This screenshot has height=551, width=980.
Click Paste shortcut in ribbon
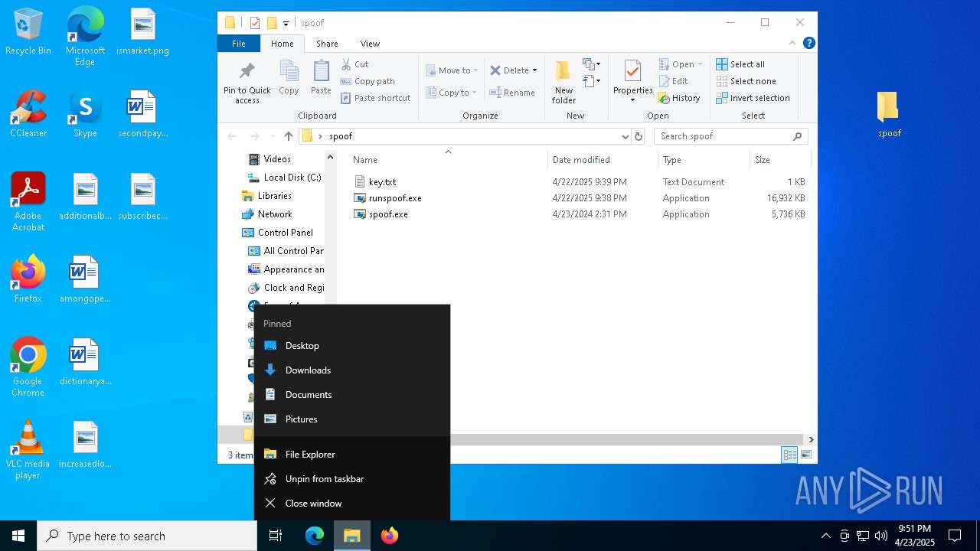tap(375, 98)
